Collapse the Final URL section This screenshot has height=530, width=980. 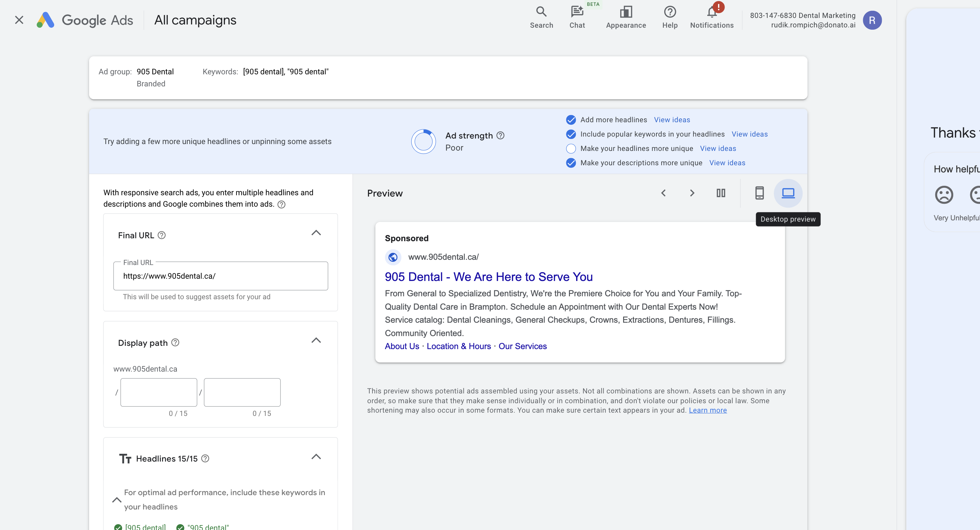316,233
